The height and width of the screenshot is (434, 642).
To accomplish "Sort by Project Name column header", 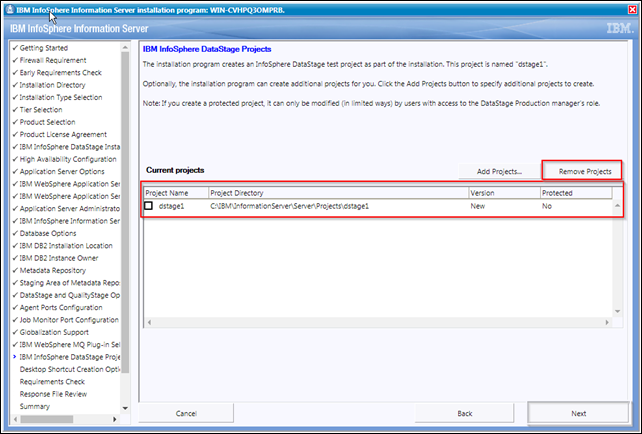I will [176, 193].
